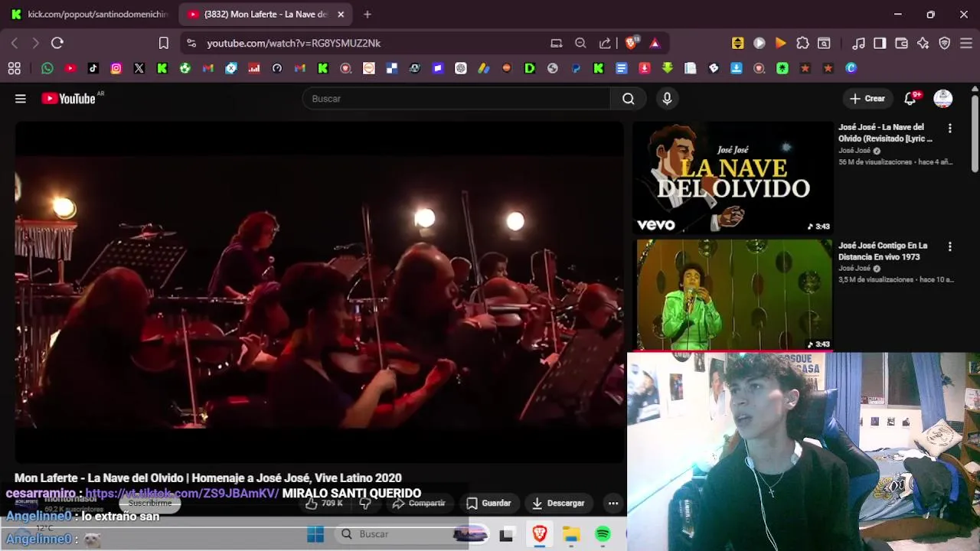Open the Crear upload menu
The height and width of the screenshot is (551, 980).
(867, 99)
